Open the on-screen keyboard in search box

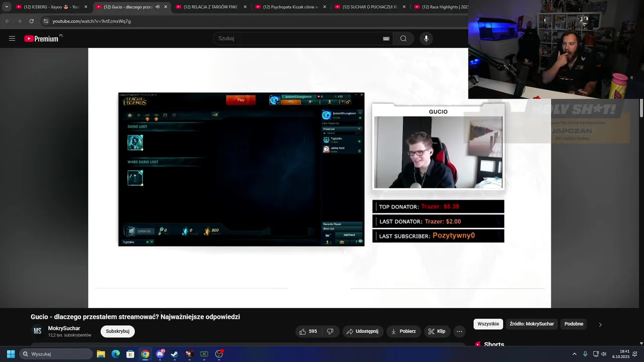click(386, 39)
